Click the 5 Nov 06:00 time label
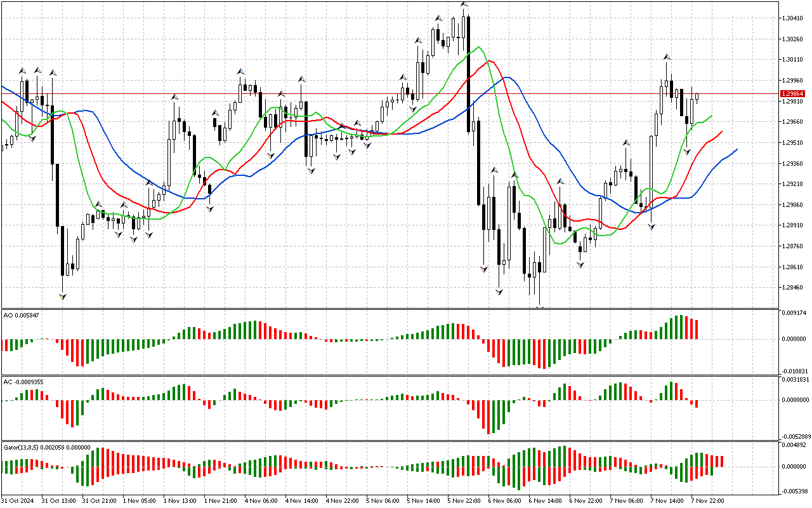The image size is (812, 508). click(383, 501)
